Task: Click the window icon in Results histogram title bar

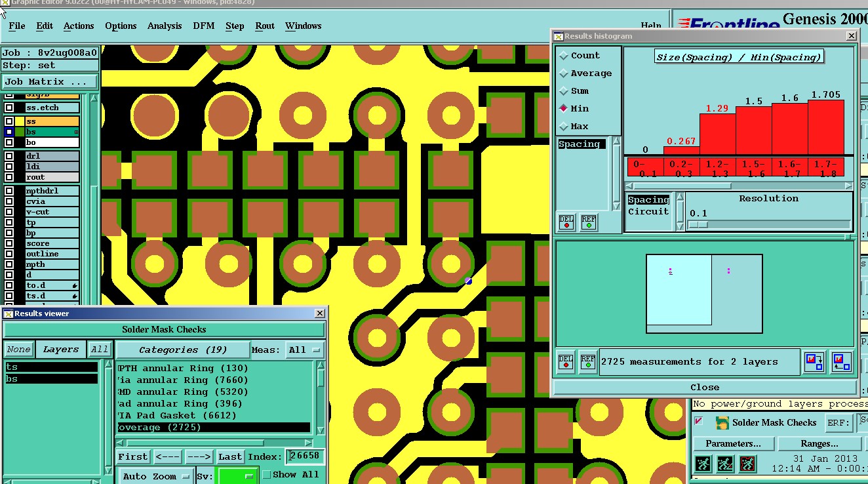Action: [559, 36]
